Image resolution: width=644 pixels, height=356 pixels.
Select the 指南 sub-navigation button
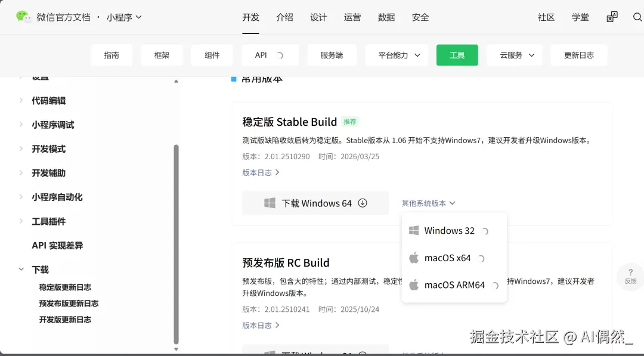click(x=112, y=55)
